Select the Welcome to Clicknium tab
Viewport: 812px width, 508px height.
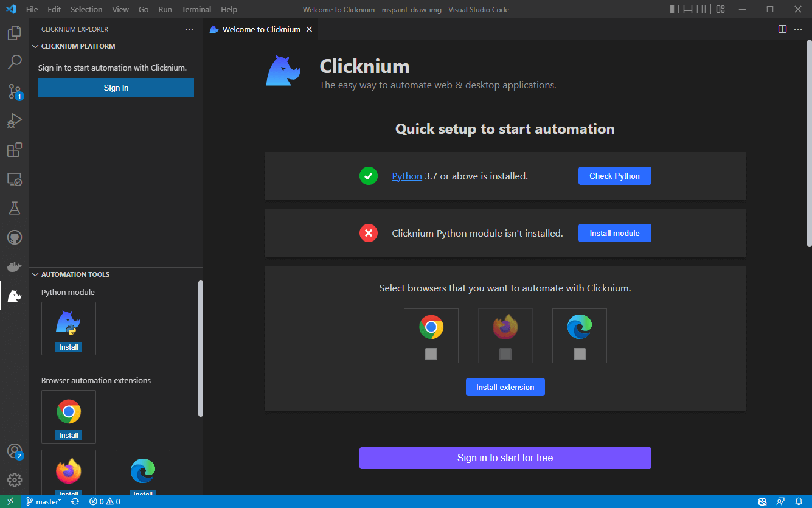click(261, 29)
